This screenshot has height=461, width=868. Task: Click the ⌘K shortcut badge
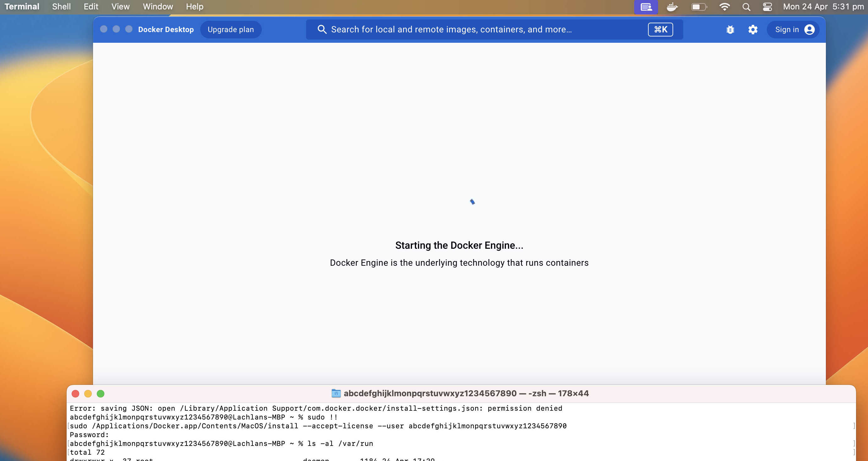pyautogui.click(x=660, y=30)
